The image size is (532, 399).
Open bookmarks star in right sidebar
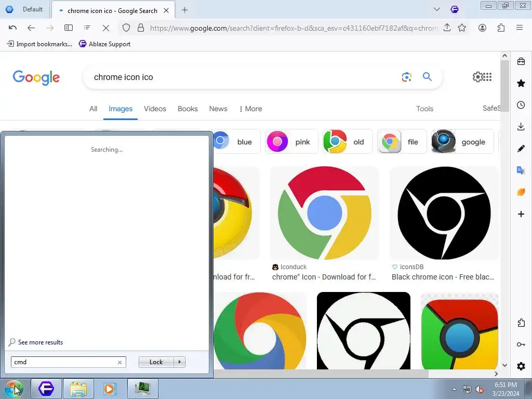pos(521,83)
